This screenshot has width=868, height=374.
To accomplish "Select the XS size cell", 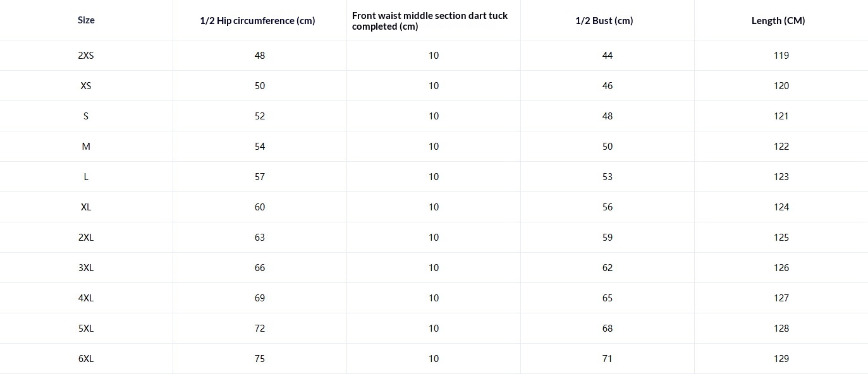I will click(x=86, y=86).
